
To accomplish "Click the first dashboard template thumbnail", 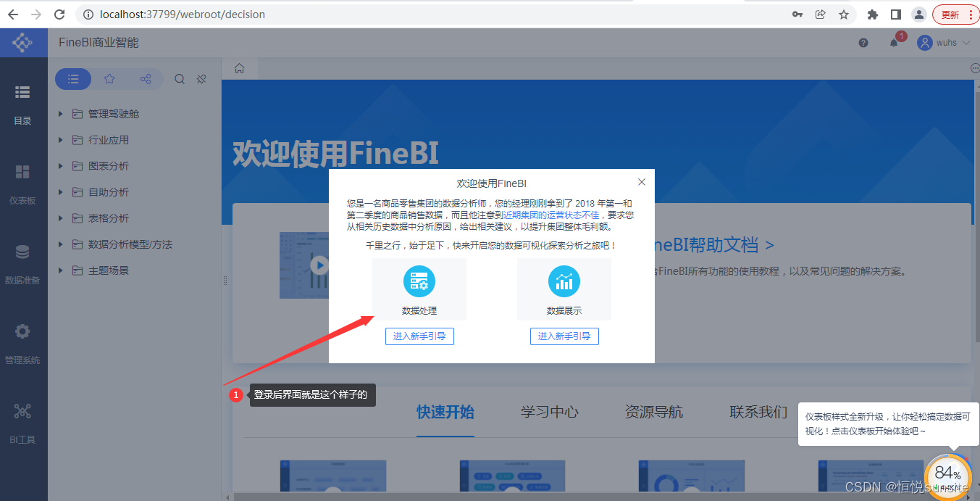I will pyautogui.click(x=332, y=476).
